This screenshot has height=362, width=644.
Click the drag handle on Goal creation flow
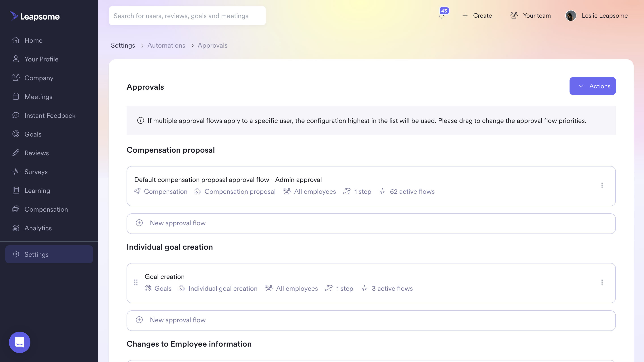coord(136,282)
